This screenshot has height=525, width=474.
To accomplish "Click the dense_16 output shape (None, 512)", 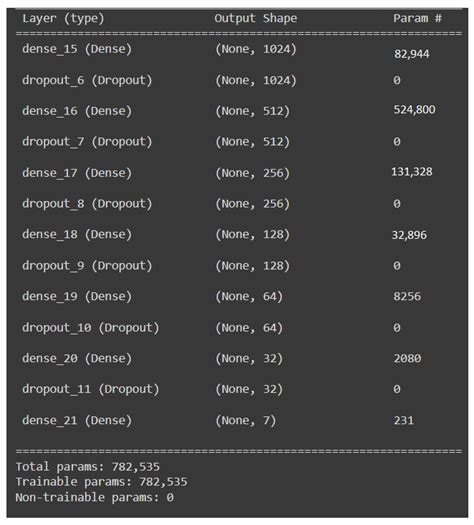I will point(252,111).
